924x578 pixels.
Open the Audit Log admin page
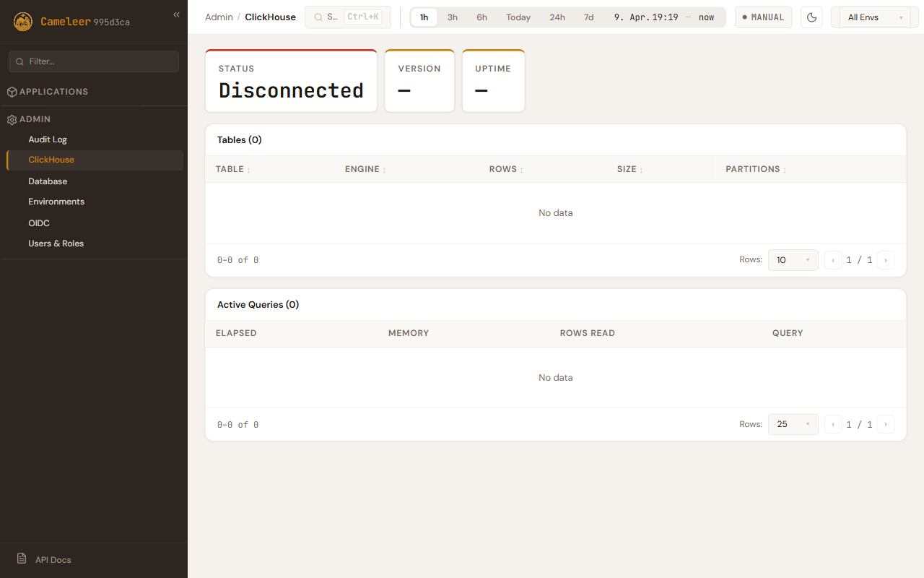click(48, 139)
